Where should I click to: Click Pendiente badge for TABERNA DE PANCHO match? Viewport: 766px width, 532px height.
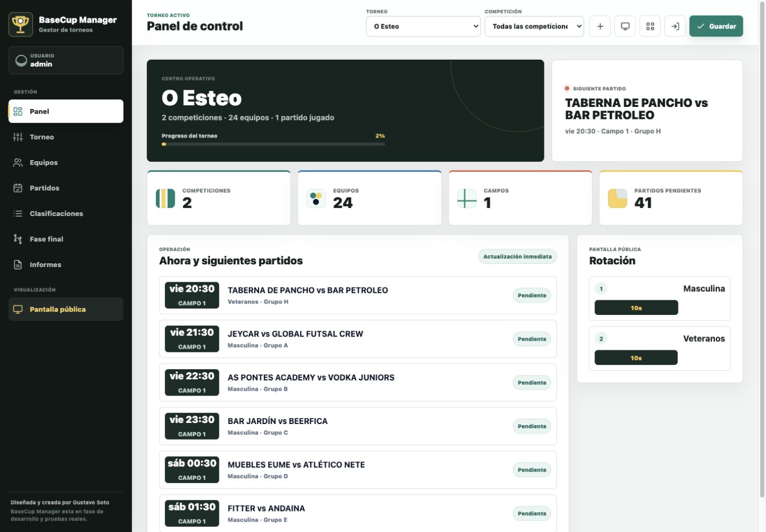coord(532,296)
